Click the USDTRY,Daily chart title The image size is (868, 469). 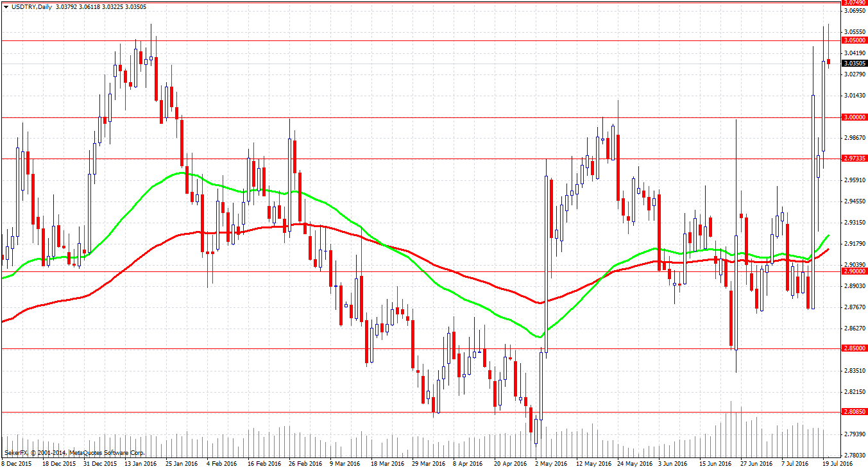click(x=31, y=6)
